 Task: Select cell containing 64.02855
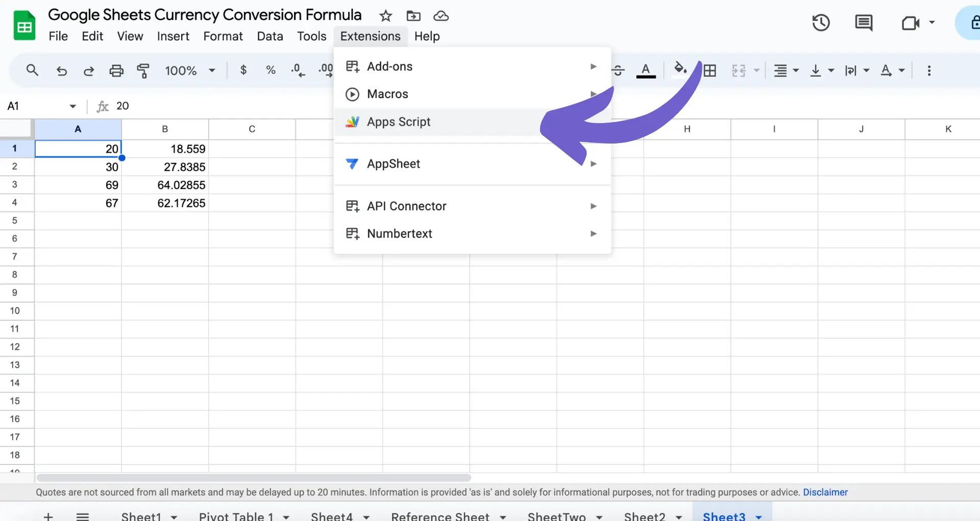click(x=165, y=185)
